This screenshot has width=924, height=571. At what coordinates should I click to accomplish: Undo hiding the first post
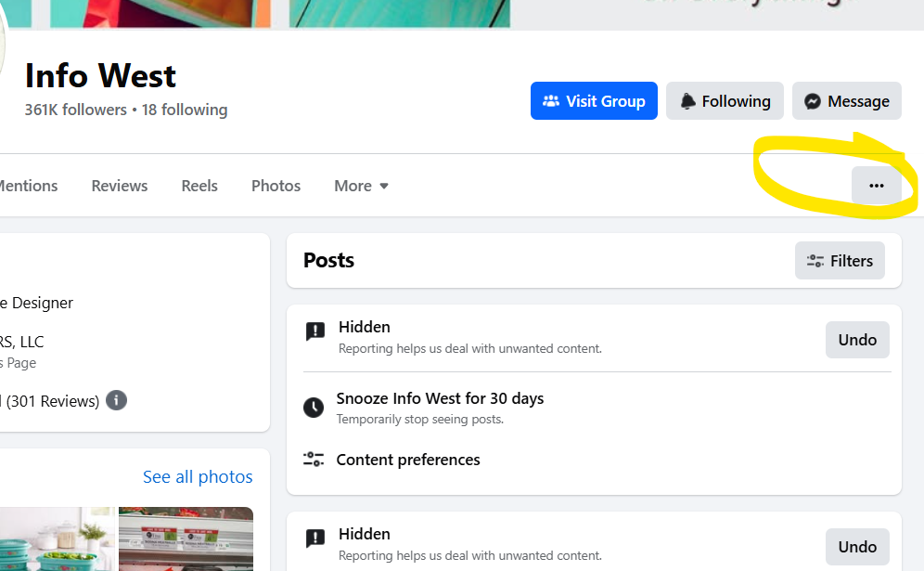click(857, 340)
